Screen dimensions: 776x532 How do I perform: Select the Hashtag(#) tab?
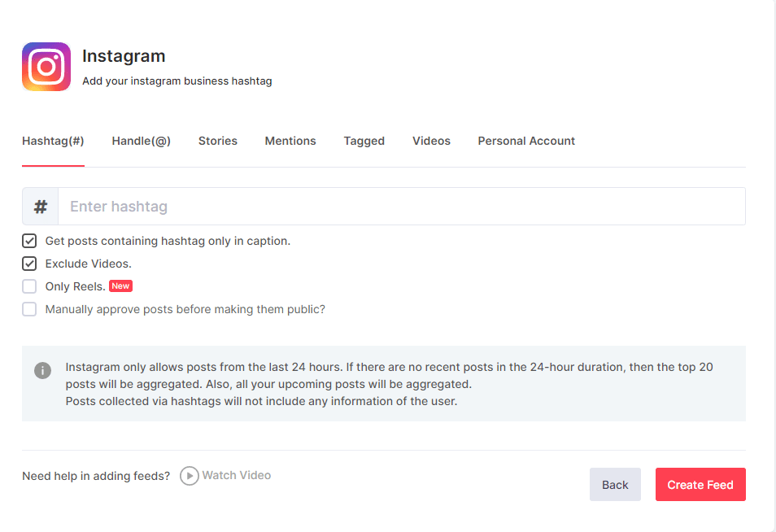53,141
